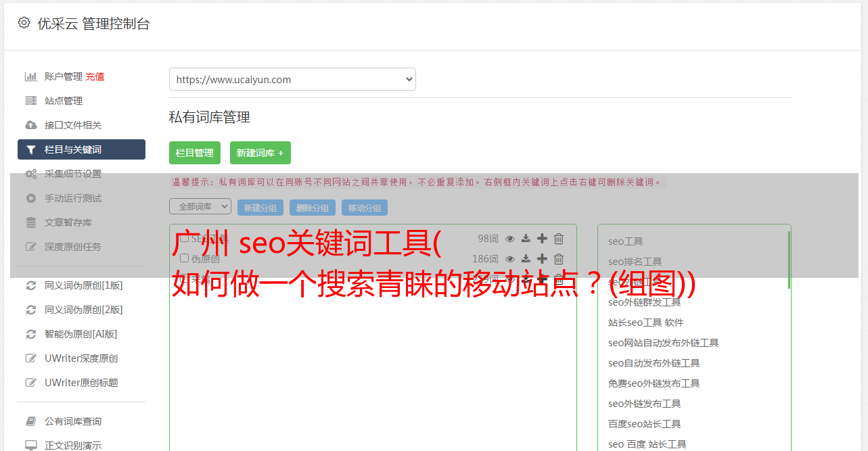This screenshot has width=868, height=451.
Task: Select keyword seo自动发布外链工具
Action: click(654, 363)
